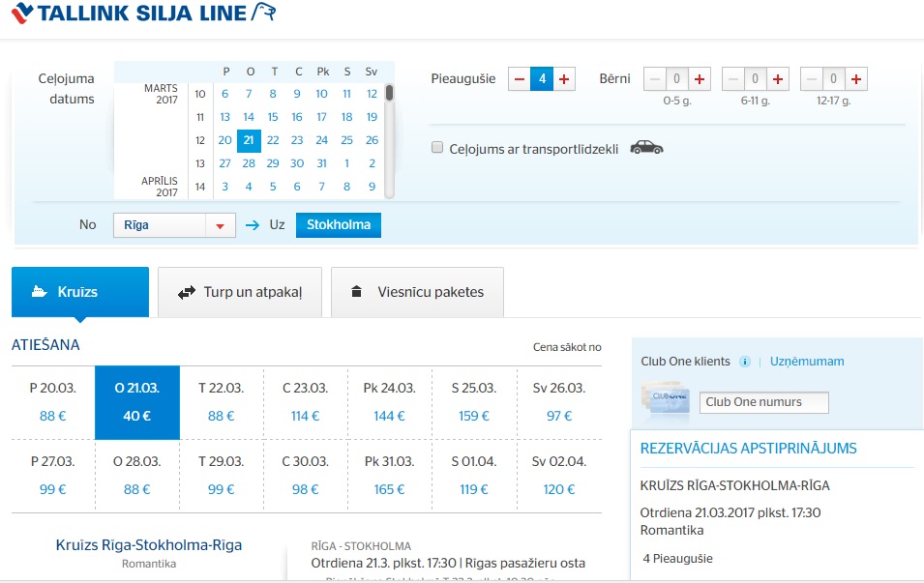This screenshot has width=924, height=583.
Task: Click the adult count field showing 4
Action: click(542, 79)
